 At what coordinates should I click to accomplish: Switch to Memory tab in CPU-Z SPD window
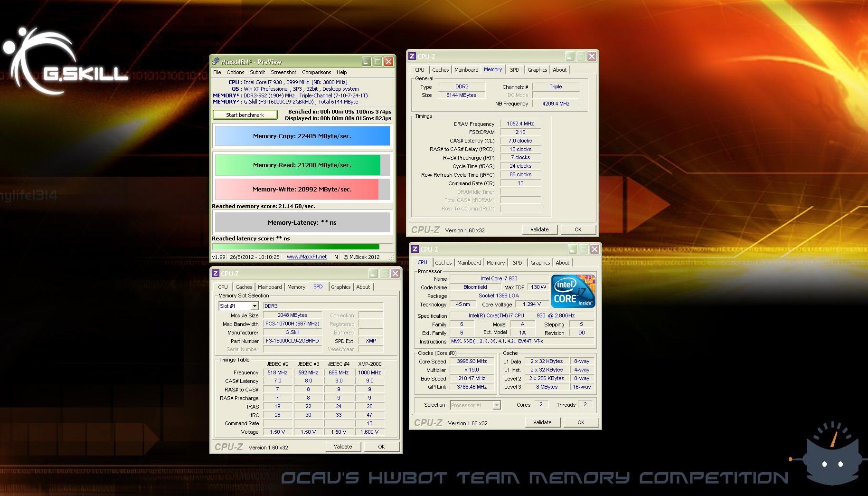296,287
